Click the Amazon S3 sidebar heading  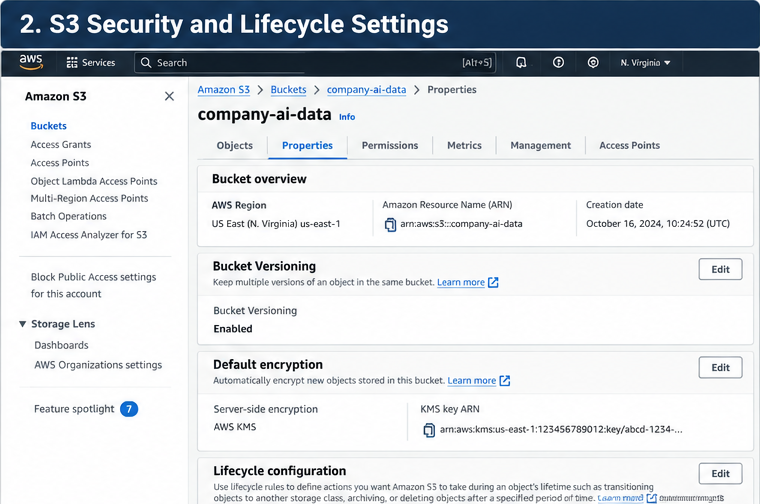[x=56, y=96]
